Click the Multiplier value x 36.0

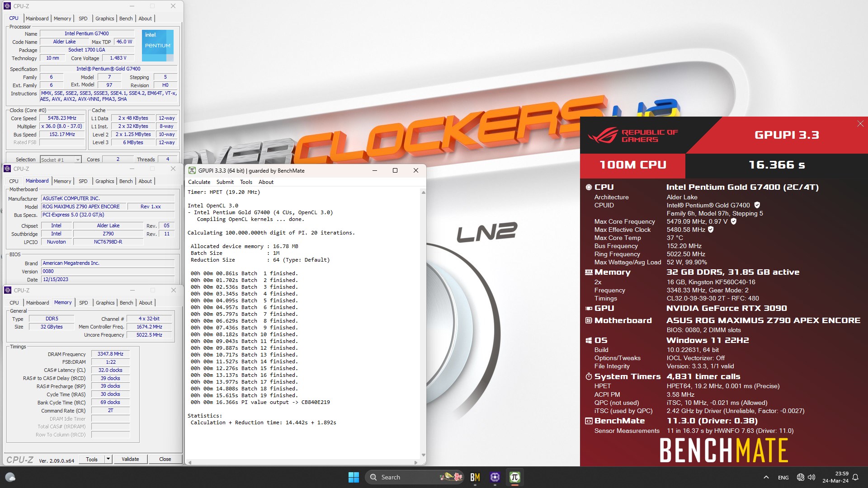pos(62,127)
